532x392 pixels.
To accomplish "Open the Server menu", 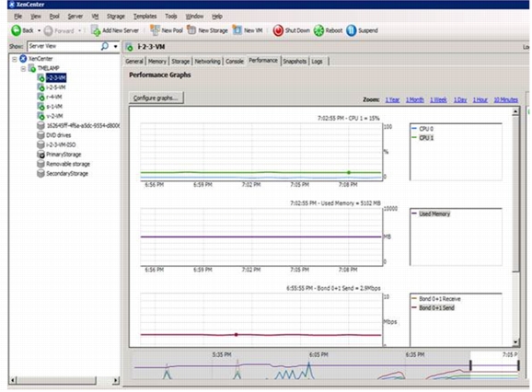I will pos(75,17).
